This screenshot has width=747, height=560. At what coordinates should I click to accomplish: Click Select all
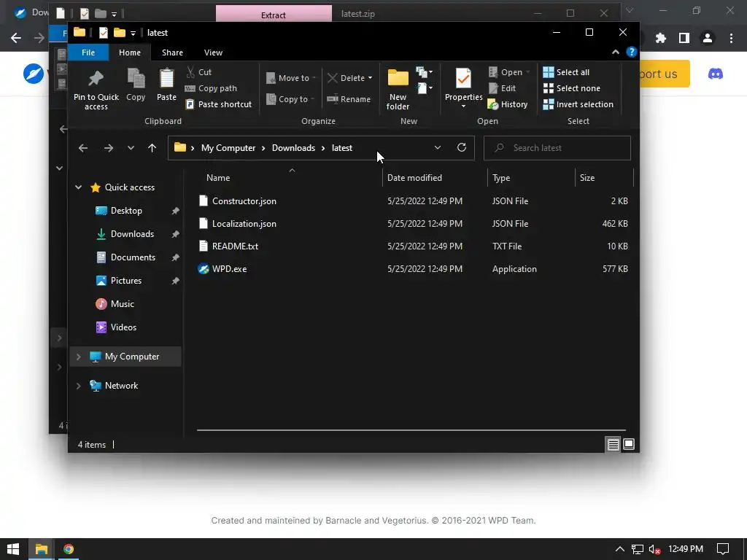tap(566, 72)
